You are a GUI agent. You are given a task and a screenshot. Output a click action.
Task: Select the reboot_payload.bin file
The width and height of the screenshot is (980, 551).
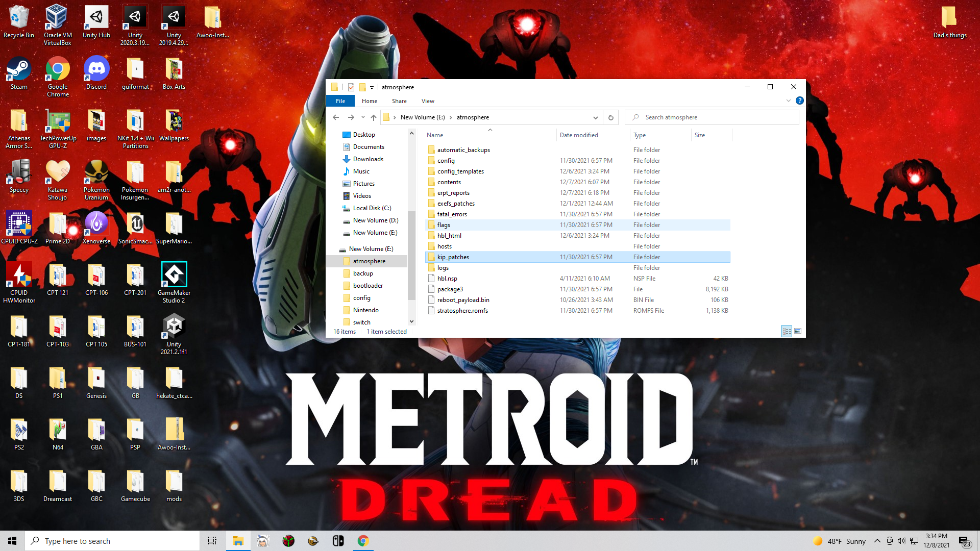(577, 300)
